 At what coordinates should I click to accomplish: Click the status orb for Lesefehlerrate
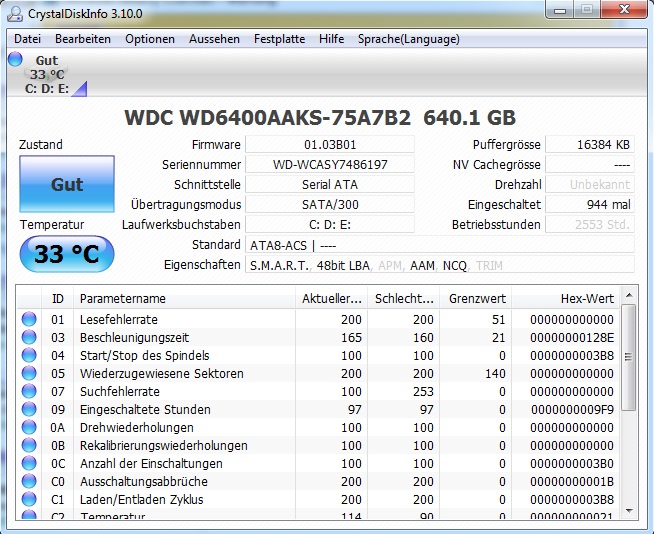[x=29, y=319]
